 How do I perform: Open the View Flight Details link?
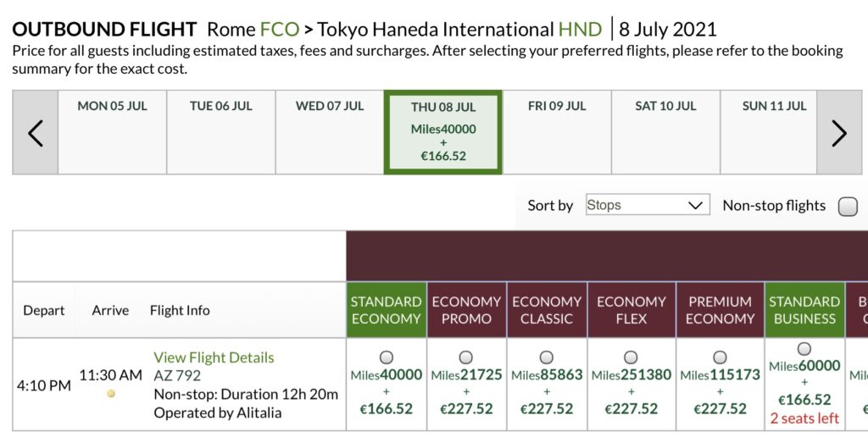coord(214,357)
